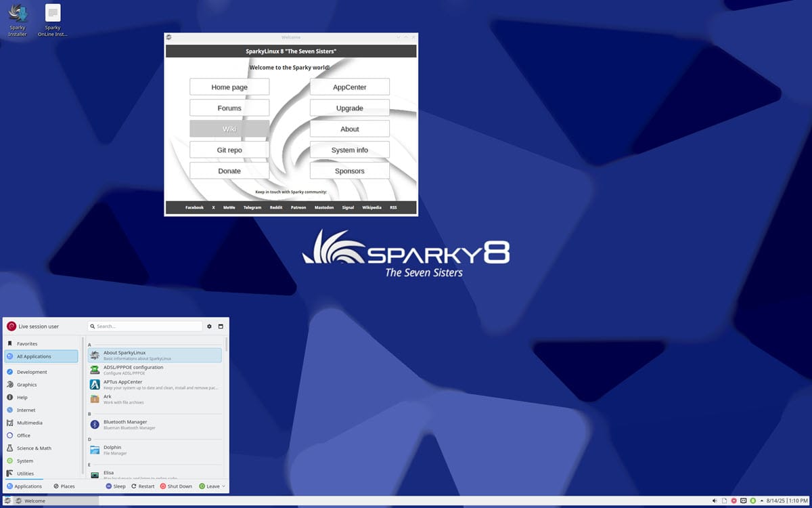Click the green circular tray icon
Image resolution: width=812 pixels, height=508 pixels.
coord(752,501)
